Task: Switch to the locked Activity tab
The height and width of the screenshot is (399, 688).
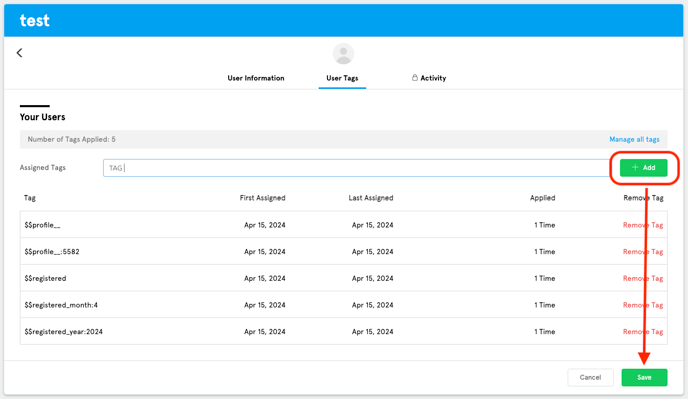Action: [x=429, y=78]
